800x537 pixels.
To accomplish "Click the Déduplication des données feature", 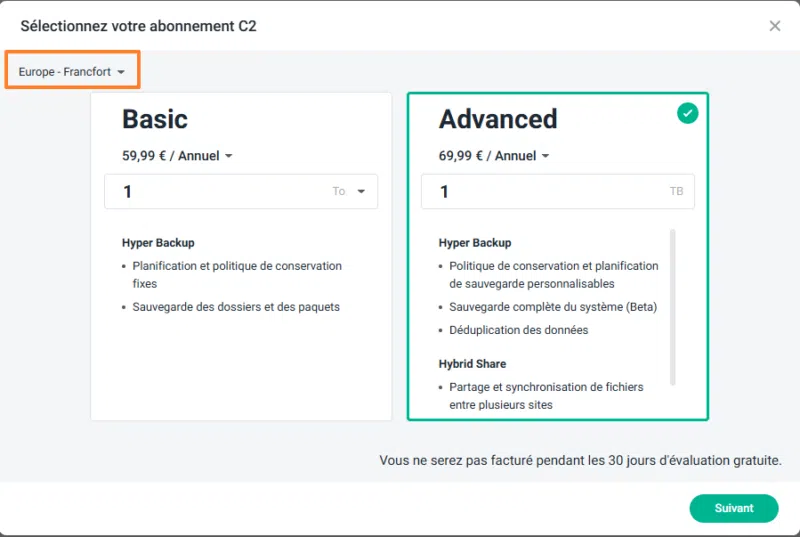I will click(x=518, y=330).
